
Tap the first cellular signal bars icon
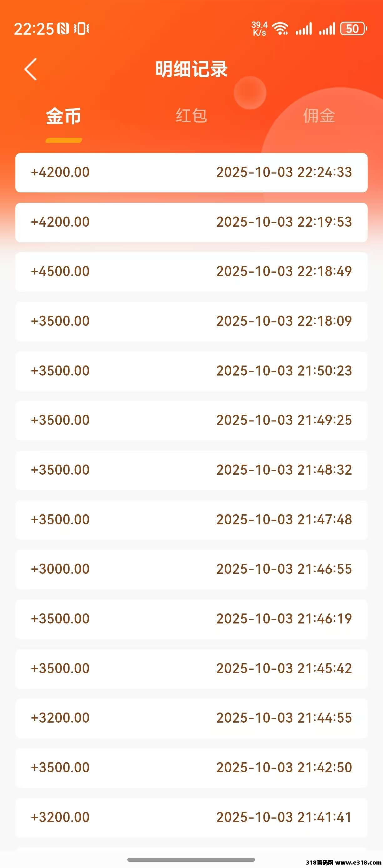pos(304,29)
